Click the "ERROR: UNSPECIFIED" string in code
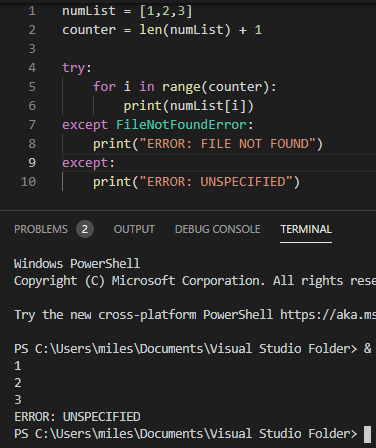This screenshot has height=448, width=376. pyautogui.click(x=216, y=182)
